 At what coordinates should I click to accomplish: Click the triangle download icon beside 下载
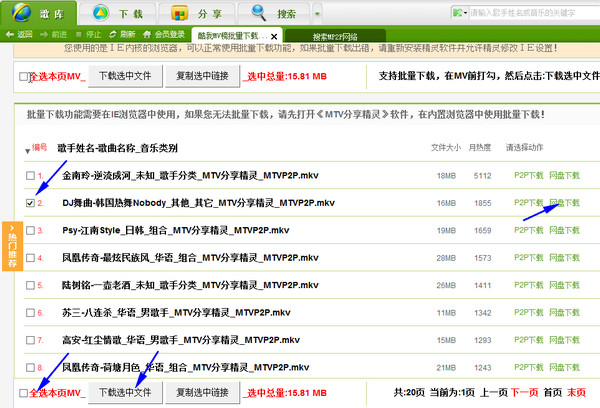101,13
